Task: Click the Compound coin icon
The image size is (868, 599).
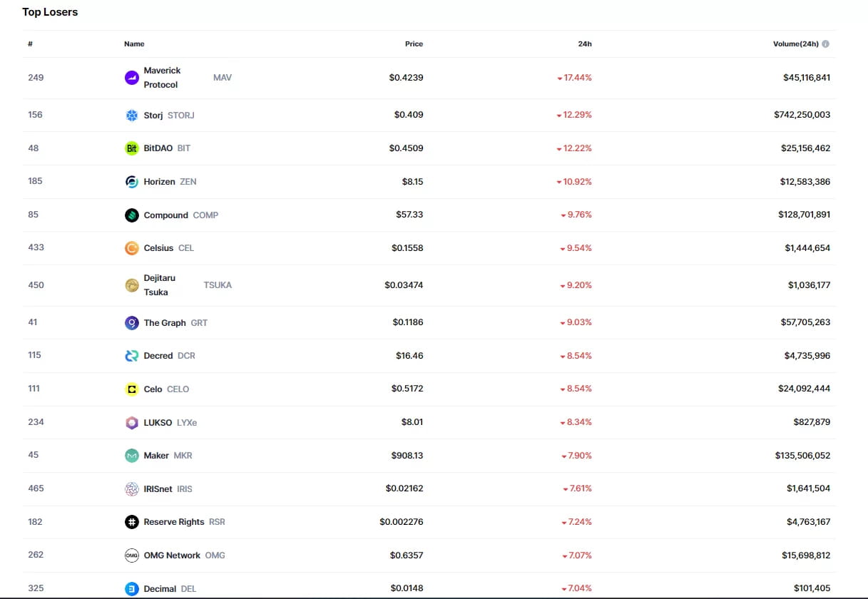Action: click(x=132, y=215)
